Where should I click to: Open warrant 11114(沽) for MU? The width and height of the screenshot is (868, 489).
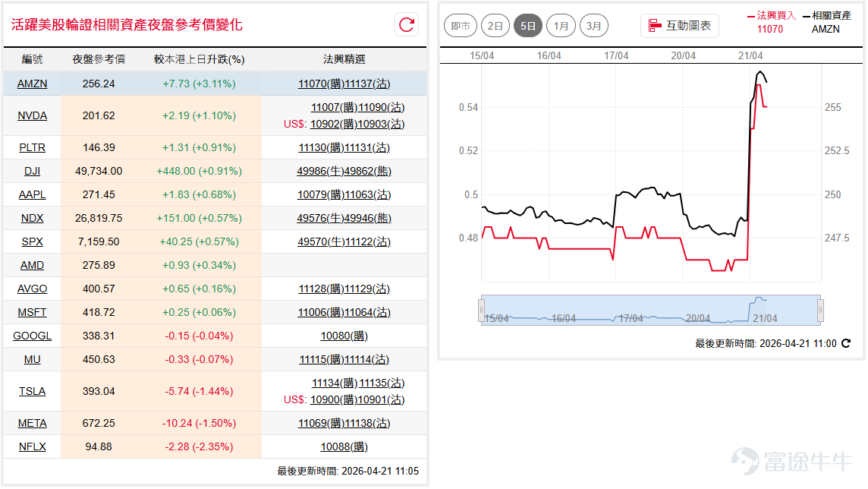click(366, 359)
